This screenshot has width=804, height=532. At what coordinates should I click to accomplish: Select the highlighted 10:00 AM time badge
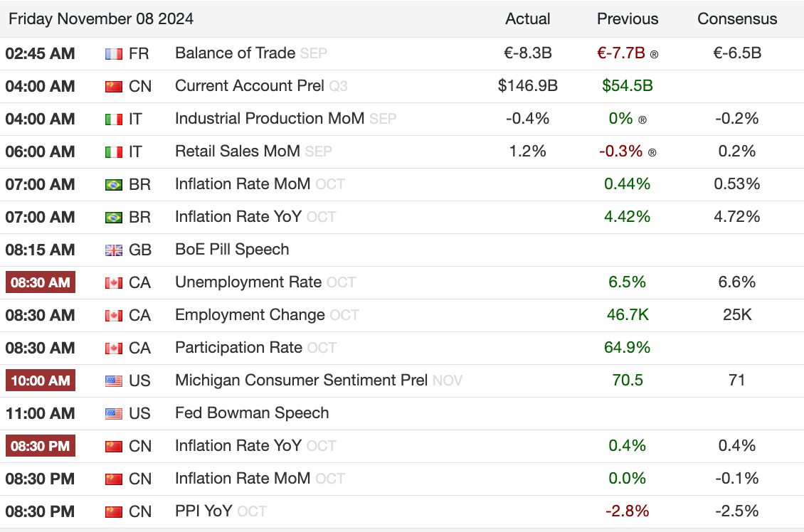pos(41,381)
